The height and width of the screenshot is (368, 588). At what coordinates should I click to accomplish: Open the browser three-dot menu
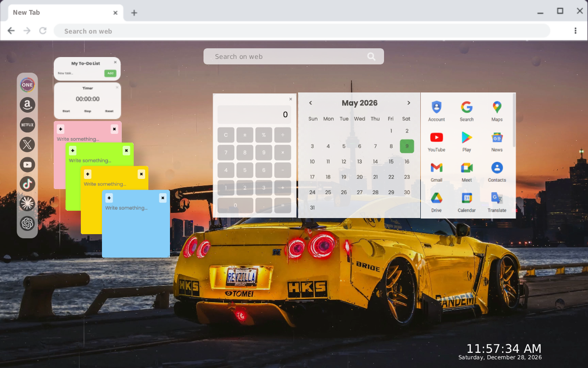pos(576,31)
